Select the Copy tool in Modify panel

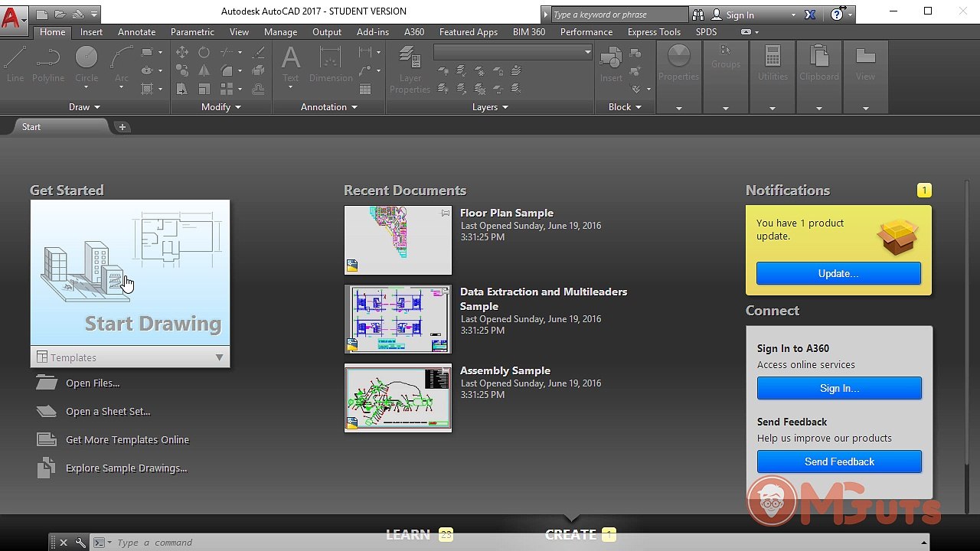pyautogui.click(x=182, y=70)
